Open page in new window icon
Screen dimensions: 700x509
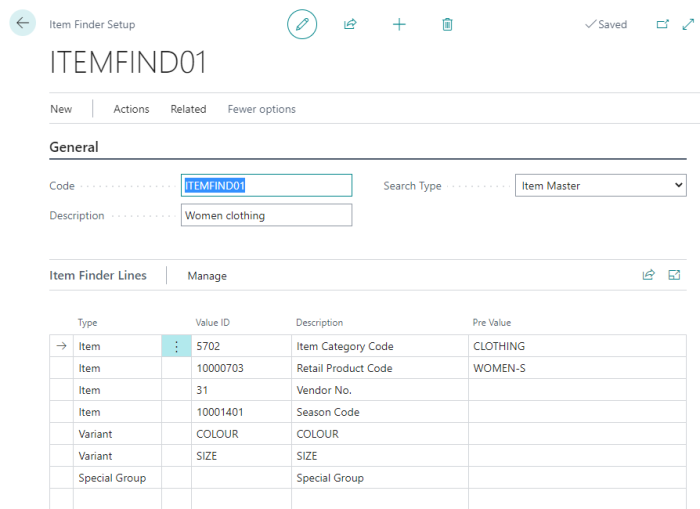coord(661,24)
